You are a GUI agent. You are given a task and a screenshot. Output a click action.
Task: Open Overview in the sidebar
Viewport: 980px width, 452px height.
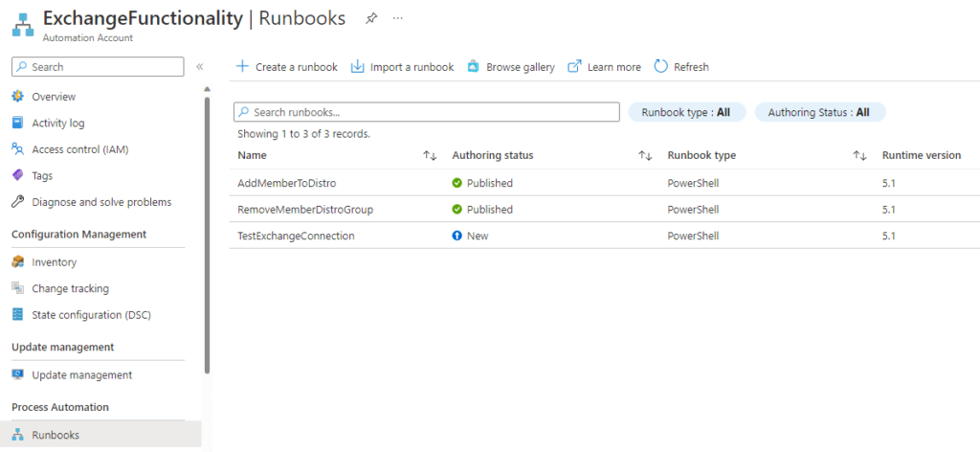point(54,97)
